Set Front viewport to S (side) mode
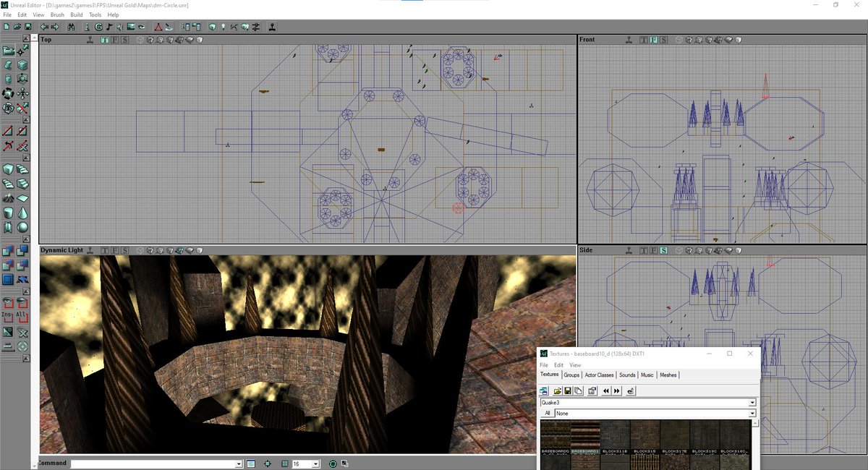Viewport: 868px width, 470px height. click(663, 40)
